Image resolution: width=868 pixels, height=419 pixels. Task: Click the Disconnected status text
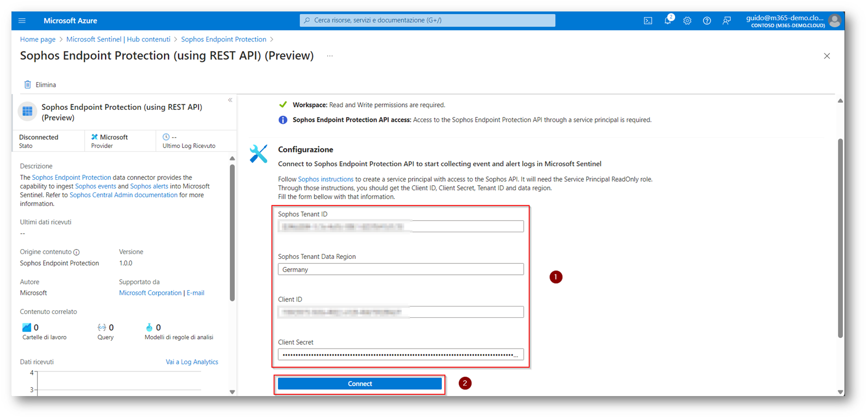[39, 137]
